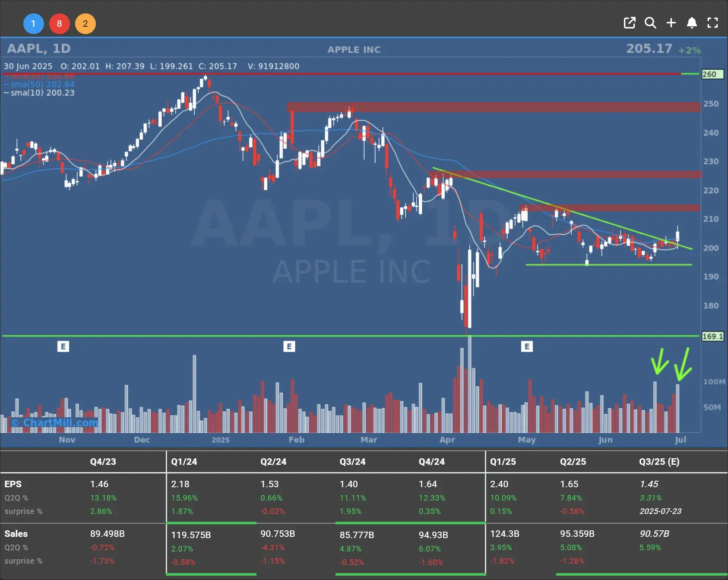Click EPS surprise -0.58% for Q2/25
The height and width of the screenshot is (580, 728).
pos(572,511)
